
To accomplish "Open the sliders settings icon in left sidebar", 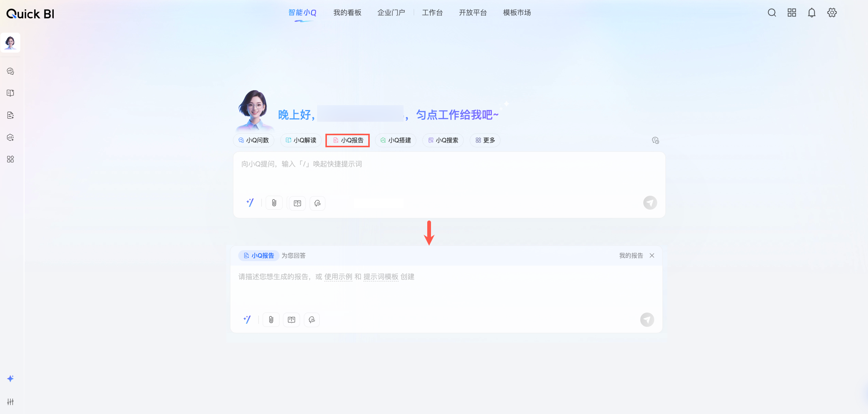I will [11, 402].
